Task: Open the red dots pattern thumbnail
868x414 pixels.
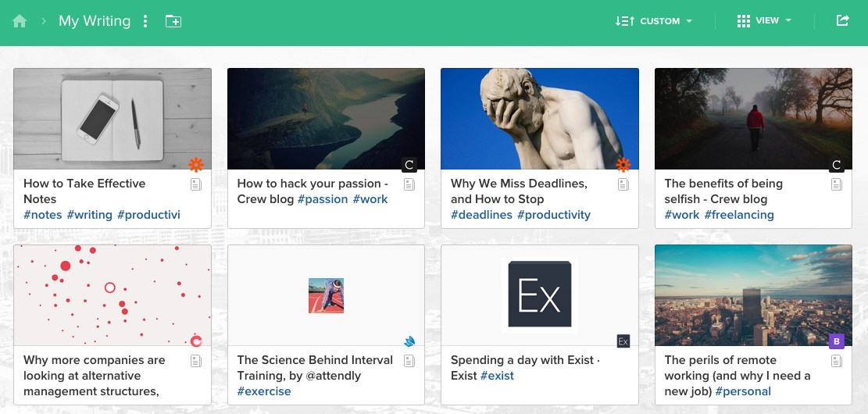Action: point(113,295)
